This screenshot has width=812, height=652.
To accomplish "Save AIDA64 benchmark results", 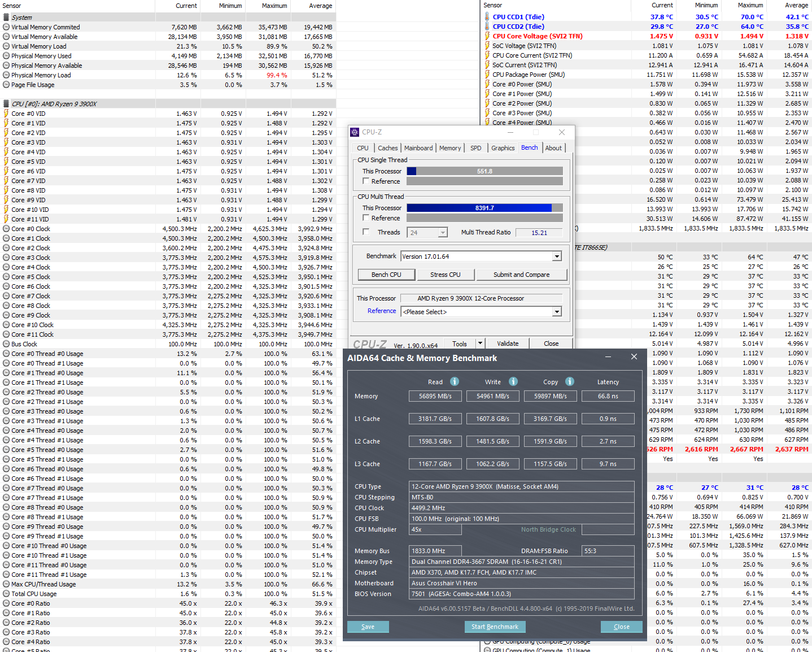I will tap(368, 627).
